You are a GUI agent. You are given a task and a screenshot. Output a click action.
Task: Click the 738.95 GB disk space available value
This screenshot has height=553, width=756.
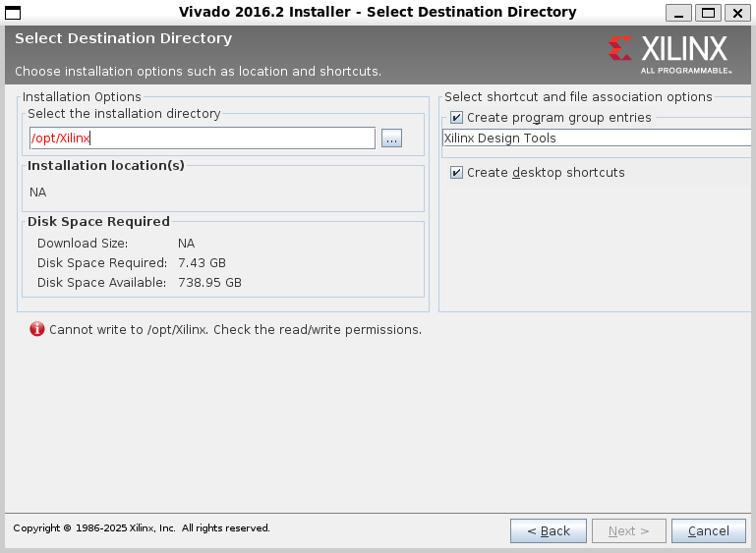pos(209,283)
